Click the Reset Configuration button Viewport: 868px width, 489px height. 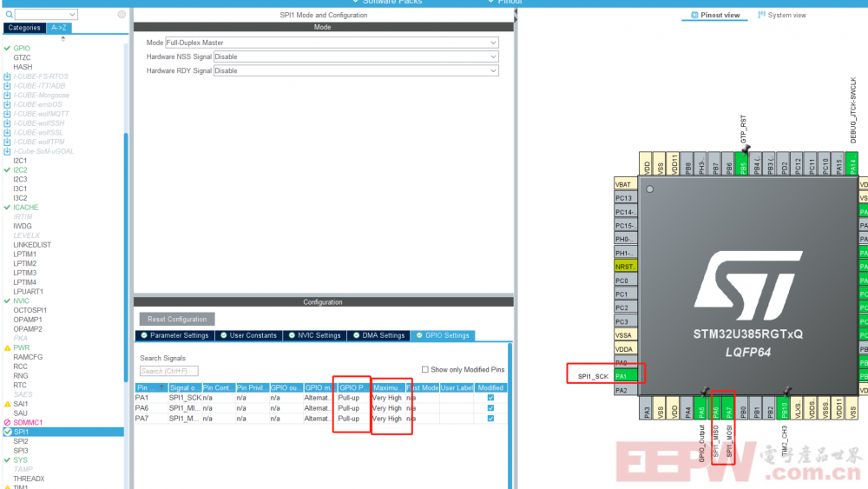(177, 320)
